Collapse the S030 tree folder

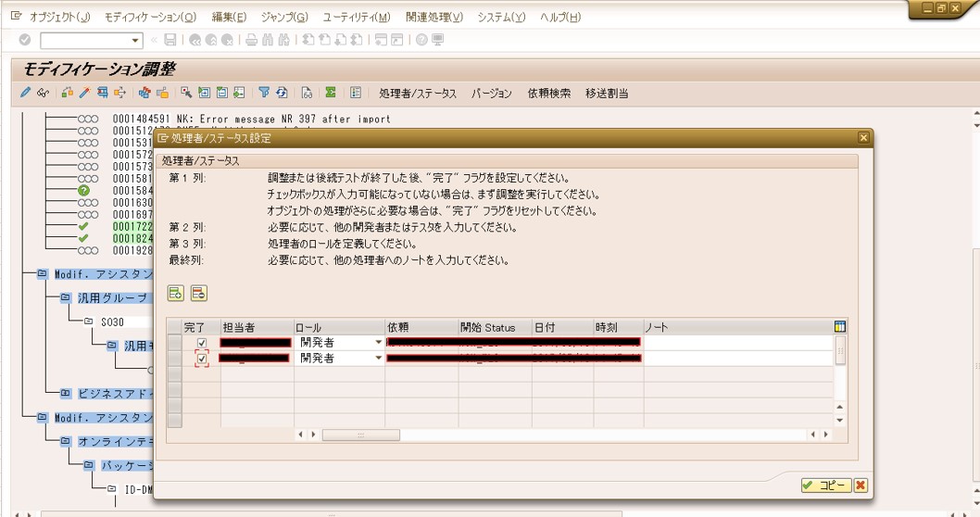pos(89,322)
